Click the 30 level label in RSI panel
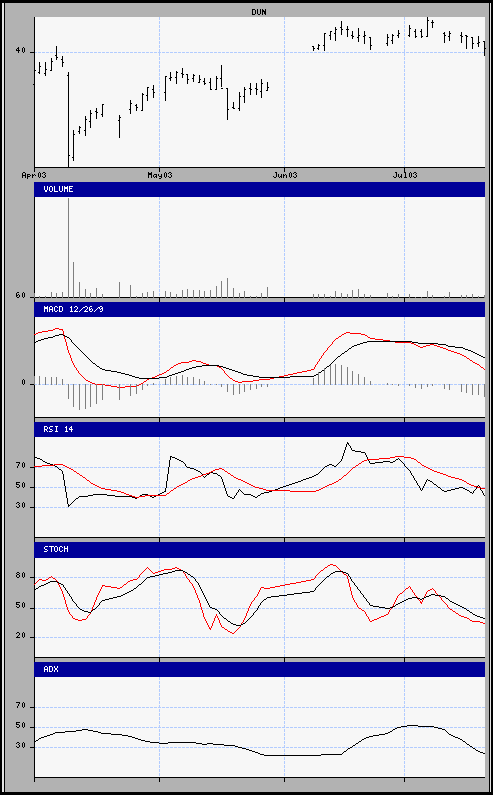The height and width of the screenshot is (795, 493). 21,507
